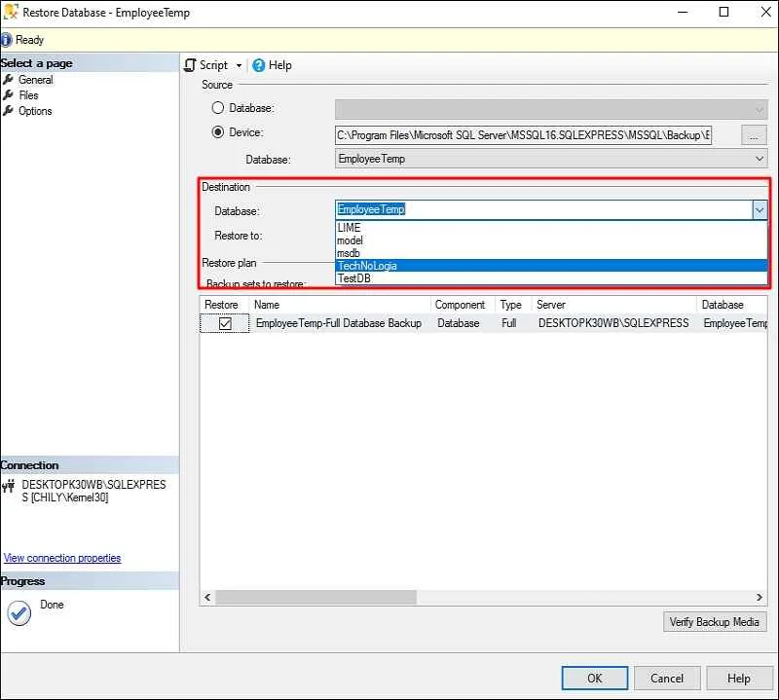Click the DESKTOPK30WB\SQLEXPRESS server cell
This screenshot has height=700, width=779.
tap(613, 323)
